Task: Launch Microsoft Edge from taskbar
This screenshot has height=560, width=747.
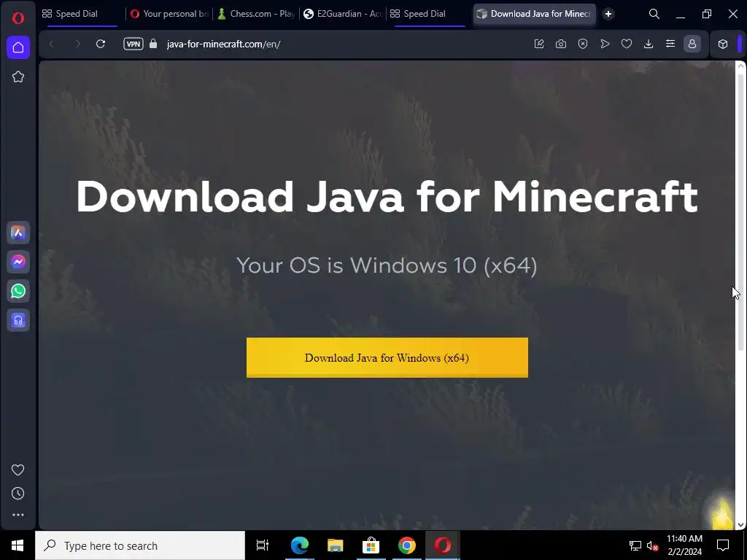Action: (300, 545)
